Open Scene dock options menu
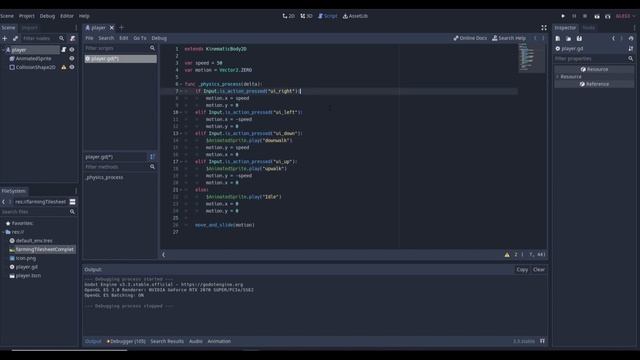 pyautogui.click(x=76, y=28)
